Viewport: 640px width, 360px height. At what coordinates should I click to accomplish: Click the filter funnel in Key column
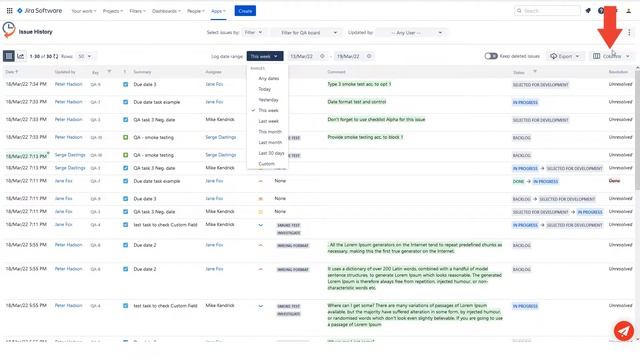click(x=109, y=72)
